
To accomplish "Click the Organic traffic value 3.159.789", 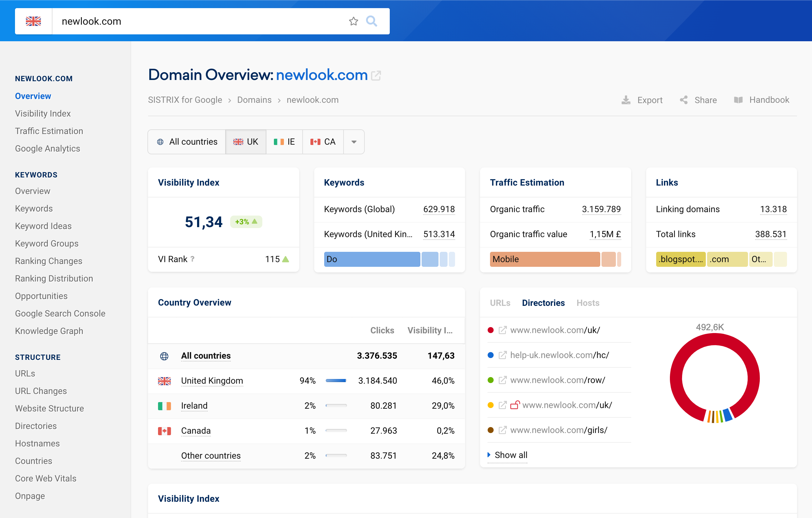I will pyautogui.click(x=601, y=209).
